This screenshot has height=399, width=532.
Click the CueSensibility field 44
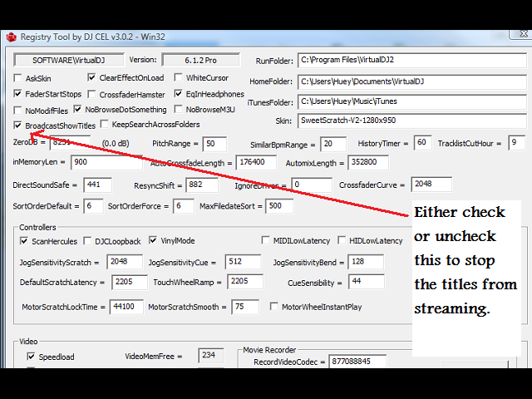click(x=367, y=282)
